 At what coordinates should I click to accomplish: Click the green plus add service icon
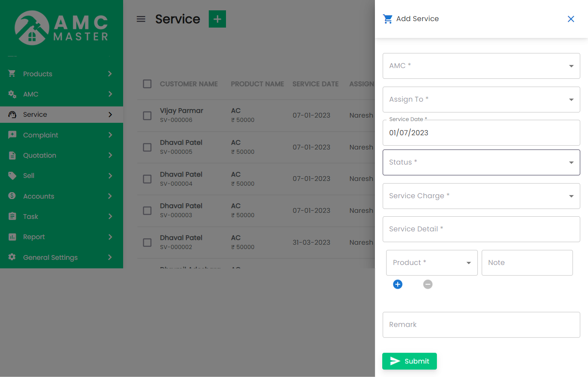click(217, 19)
